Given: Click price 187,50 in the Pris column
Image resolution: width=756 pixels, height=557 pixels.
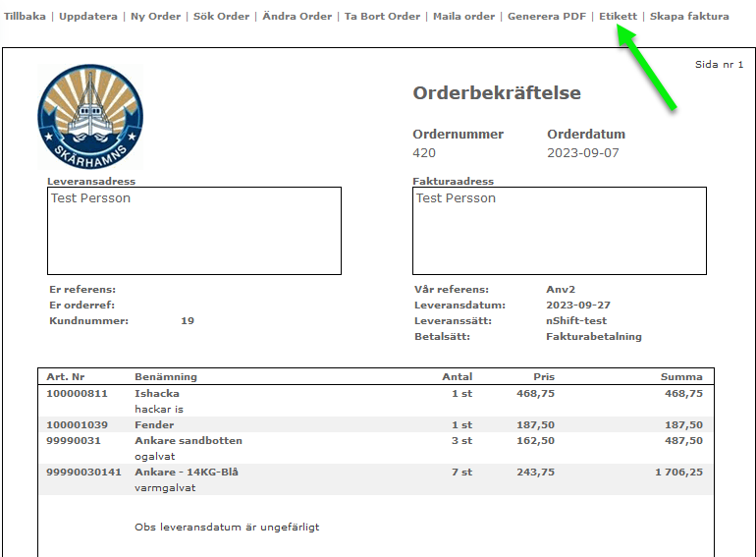Looking at the screenshot, I should point(536,424).
